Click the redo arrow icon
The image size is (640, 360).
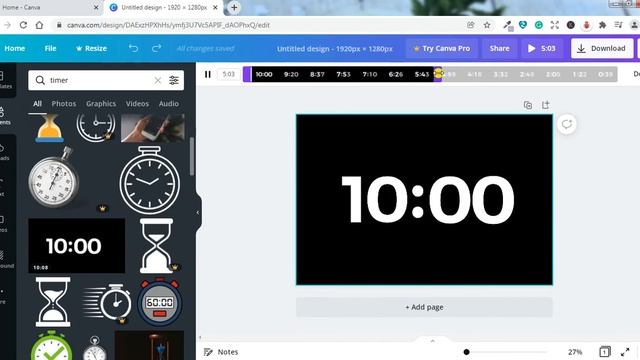(x=156, y=48)
